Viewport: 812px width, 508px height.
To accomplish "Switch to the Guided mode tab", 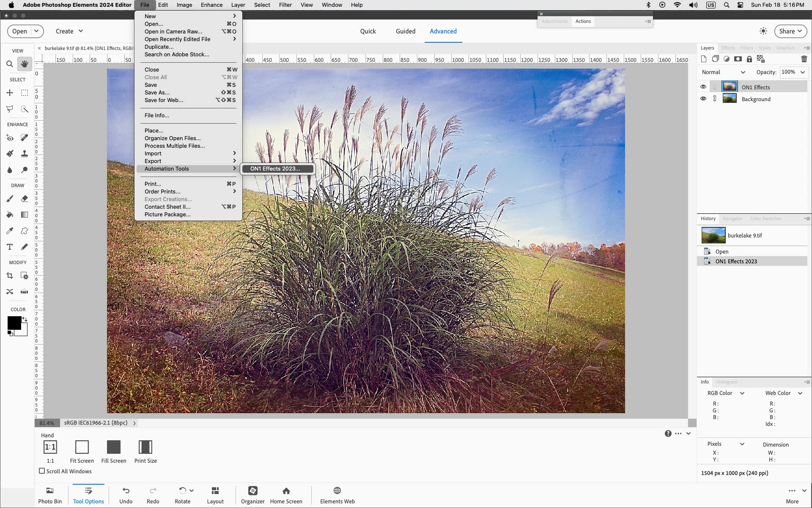I will point(405,31).
